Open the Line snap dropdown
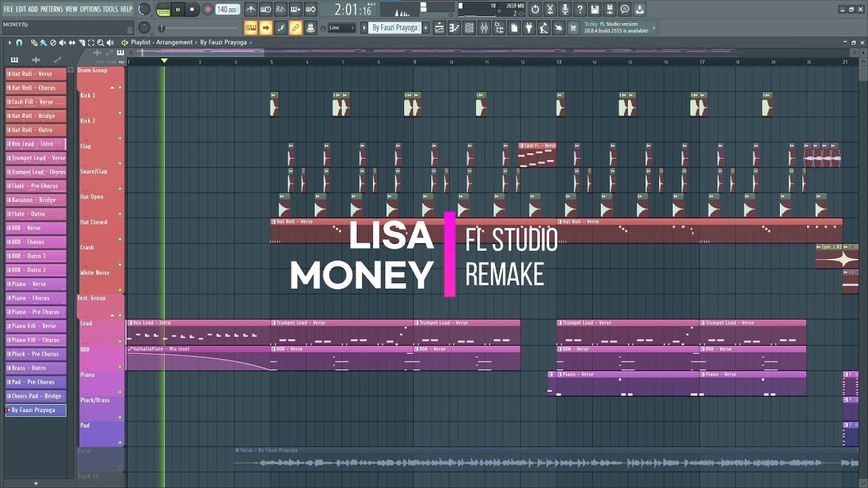This screenshot has width=868, height=488. point(341,28)
